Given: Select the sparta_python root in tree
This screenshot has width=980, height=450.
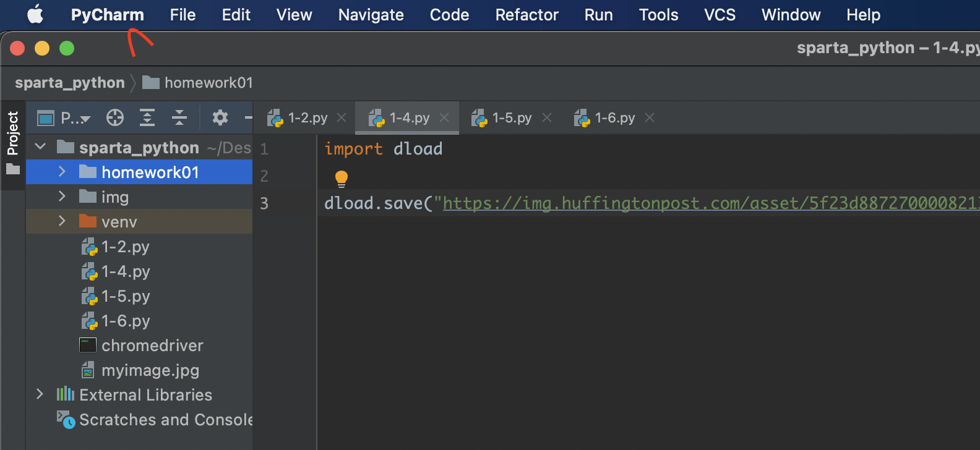Looking at the screenshot, I should 139,147.
